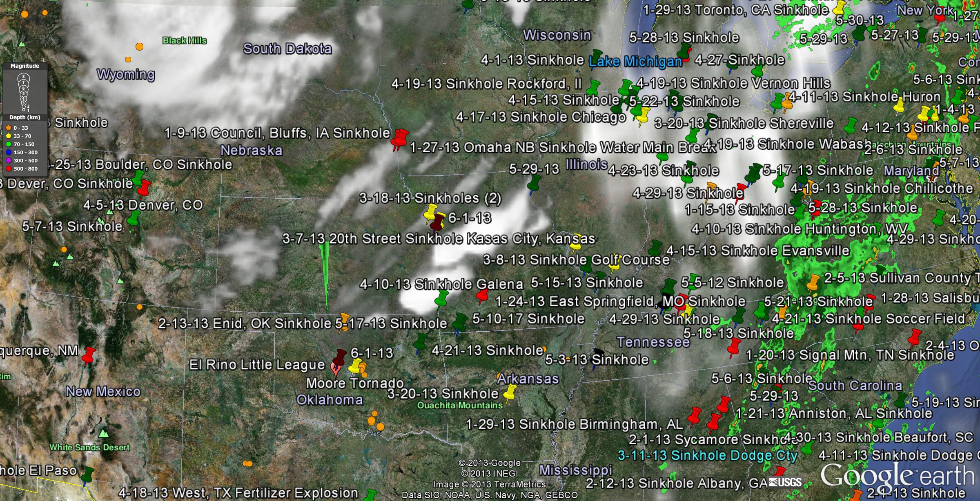Click red 500 - 800 depth legend swatch

[x=8, y=169]
